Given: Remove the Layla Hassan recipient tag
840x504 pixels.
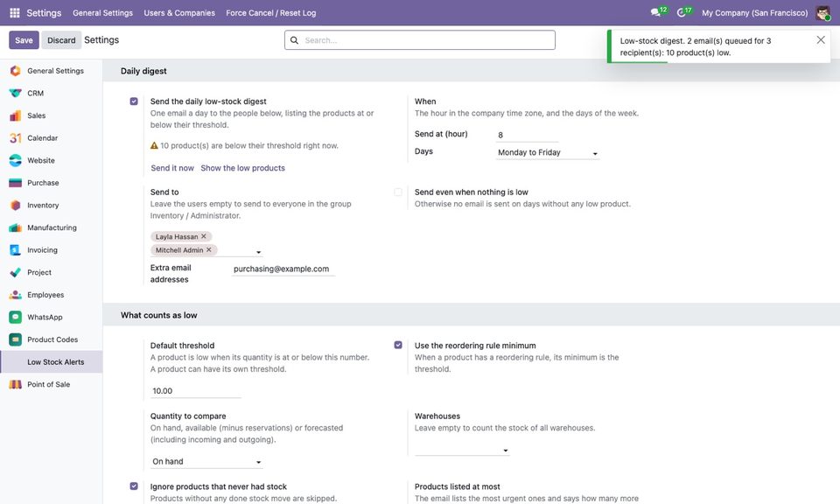Looking at the screenshot, I should [x=204, y=236].
